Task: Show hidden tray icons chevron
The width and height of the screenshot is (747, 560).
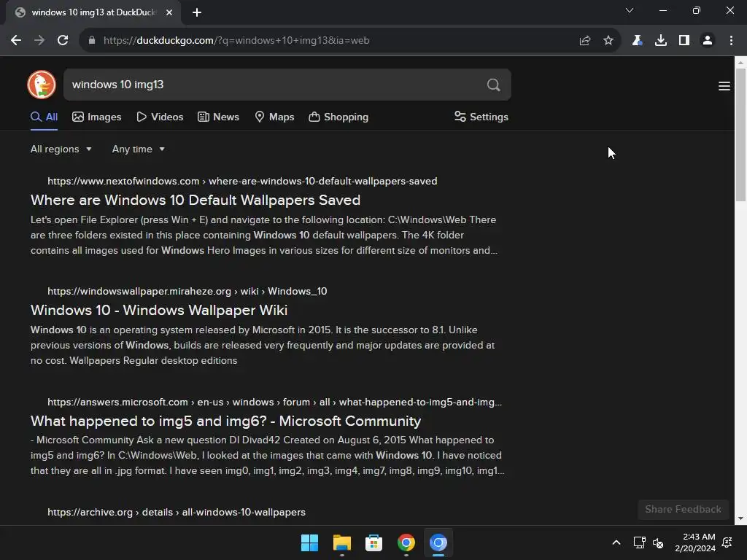Action: click(616, 542)
